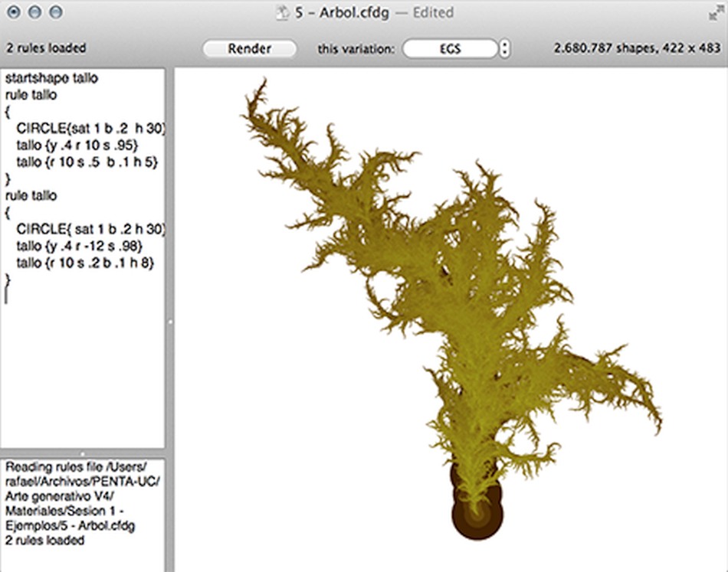
Task: Zoom the window with the third title button
Action: click(x=56, y=12)
